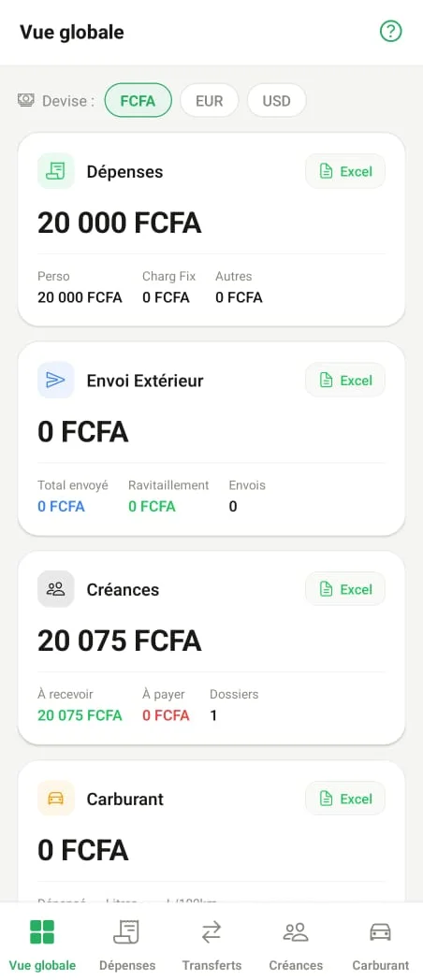Switch currency to USD
This screenshot has height=980, width=423.
(277, 101)
